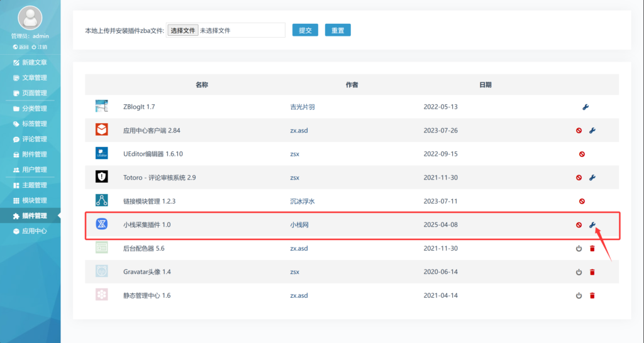Open 应用中心 in sidebar

click(30, 231)
